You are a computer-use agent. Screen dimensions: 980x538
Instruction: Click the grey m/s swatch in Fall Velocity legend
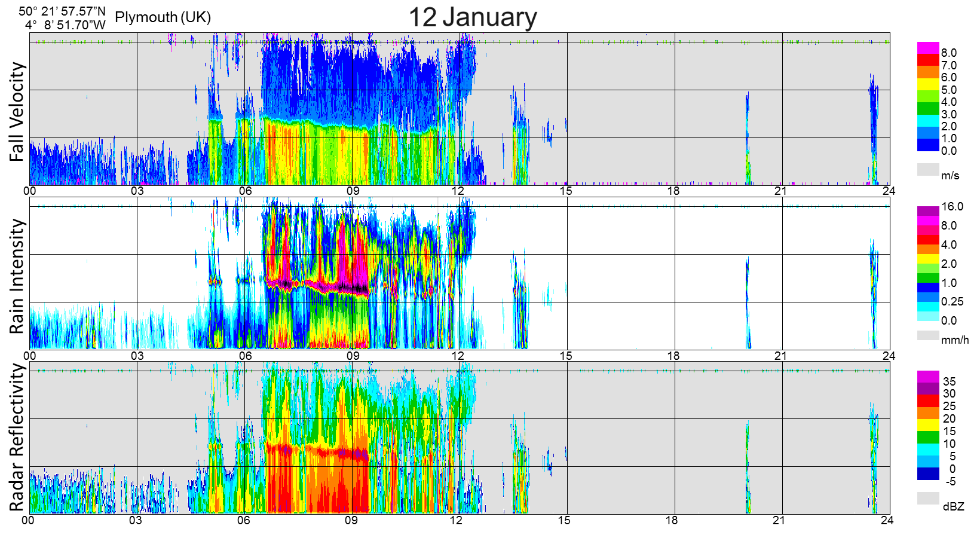928,169
